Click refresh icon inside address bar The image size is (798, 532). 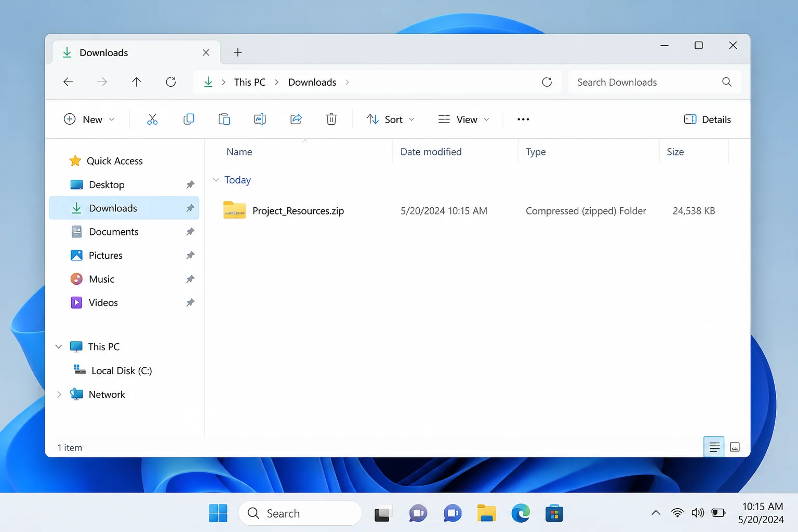point(547,82)
